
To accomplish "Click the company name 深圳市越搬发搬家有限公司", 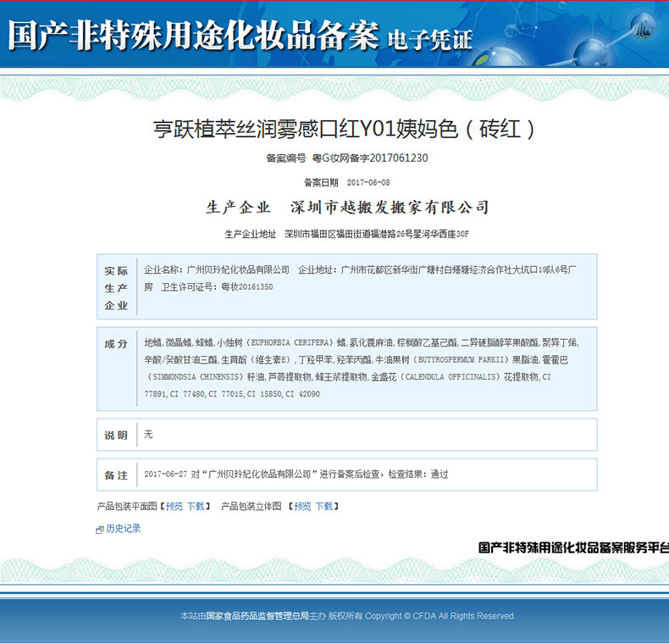I will pyautogui.click(x=390, y=207).
